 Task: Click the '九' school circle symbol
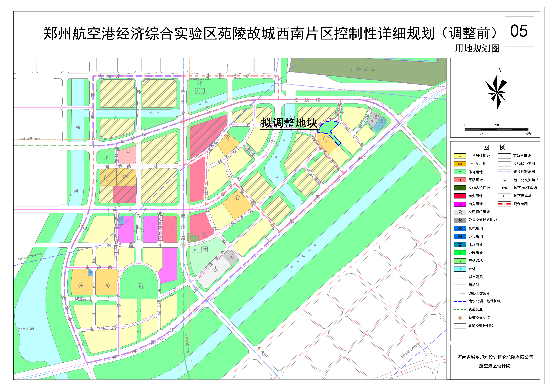tap(107, 285)
